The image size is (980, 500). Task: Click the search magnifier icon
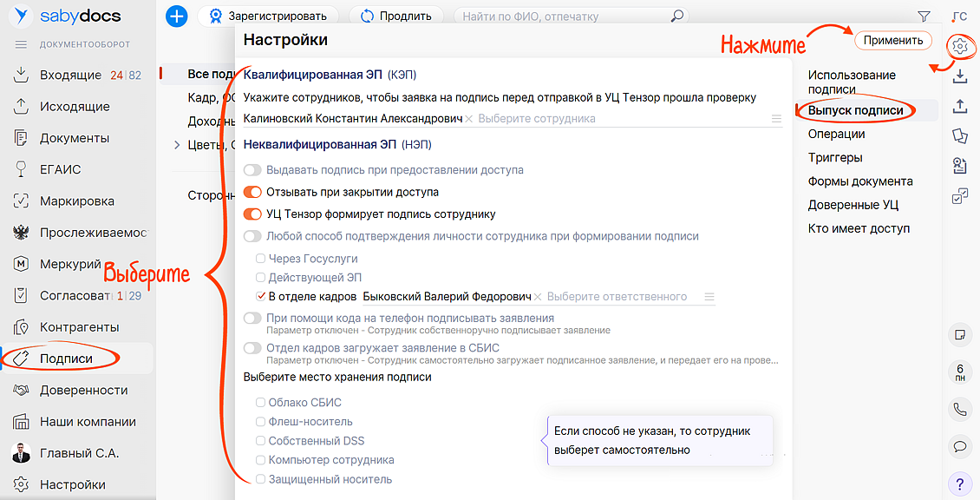[x=677, y=16]
